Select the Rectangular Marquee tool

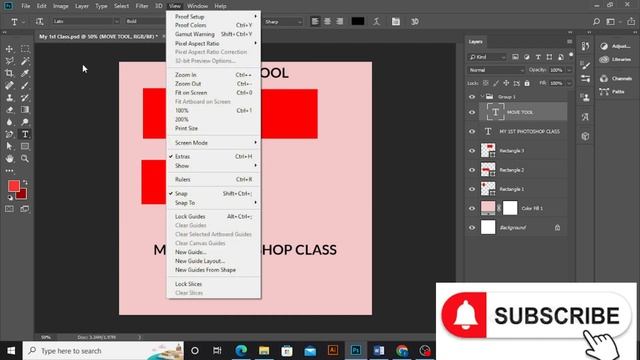tap(25, 49)
